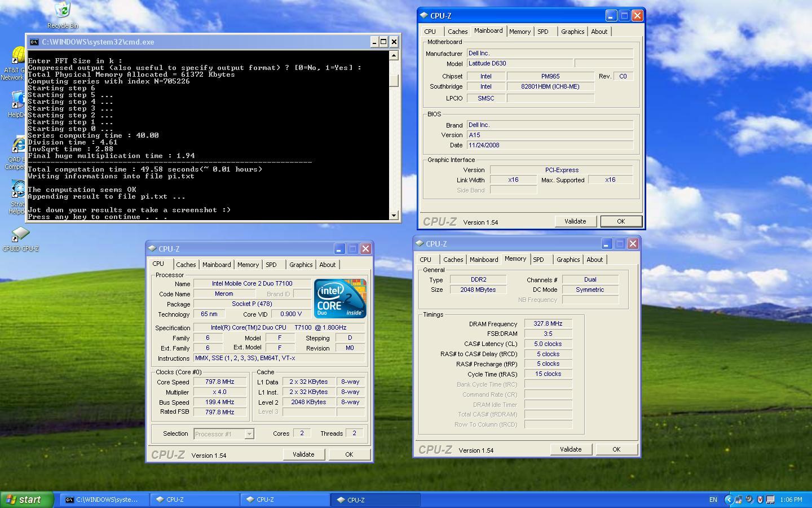Click the EN language indicator in taskbar
This screenshot has width=812, height=508.
713,500
